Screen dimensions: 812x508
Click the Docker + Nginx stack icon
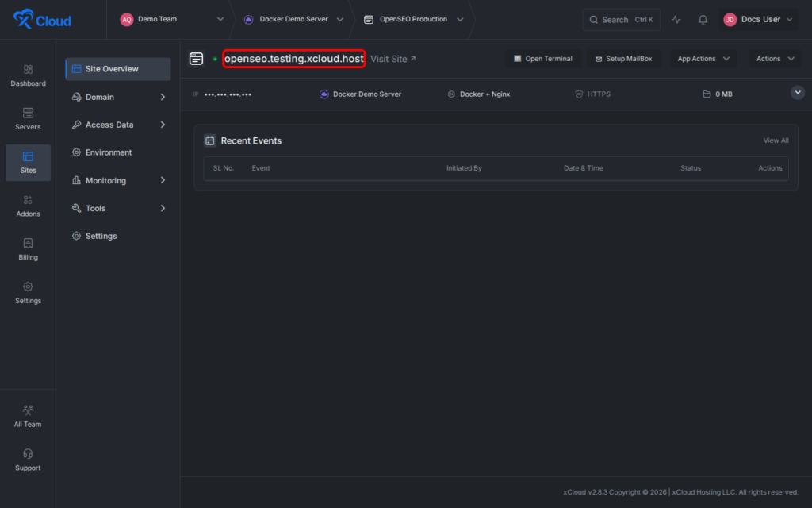click(x=451, y=94)
